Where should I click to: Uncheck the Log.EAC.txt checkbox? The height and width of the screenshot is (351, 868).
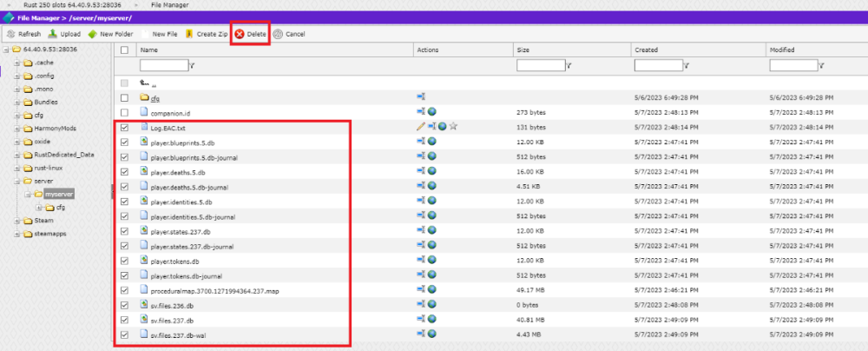click(125, 127)
